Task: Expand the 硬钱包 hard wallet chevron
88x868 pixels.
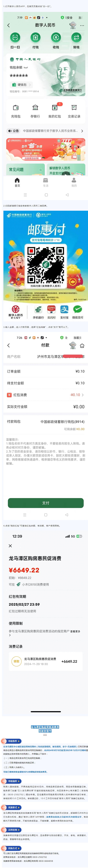Action: click(x=30, y=85)
